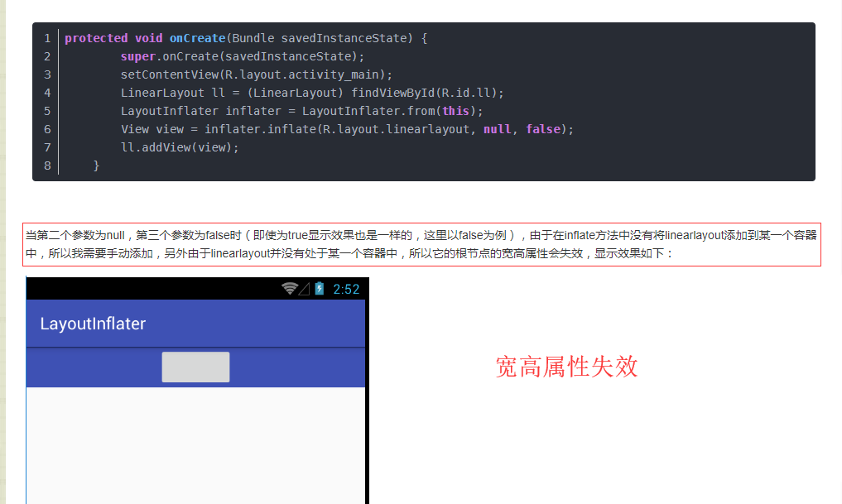
Task: Click the LayoutInflater app bar title
Action: point(93,324)
